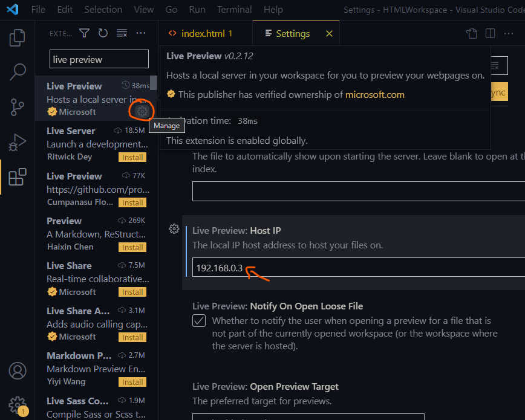Open Settings JSON file icon
Viewport: 525px width, 420px height.
471,33
